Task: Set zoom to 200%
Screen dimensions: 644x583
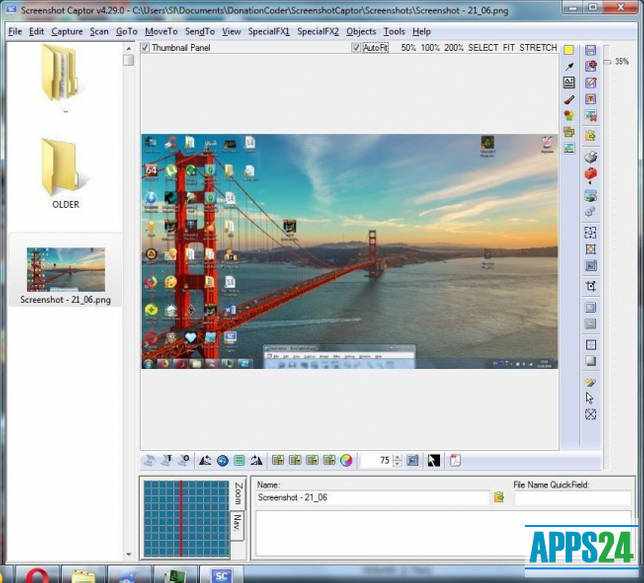Action: tap(453, 48)
